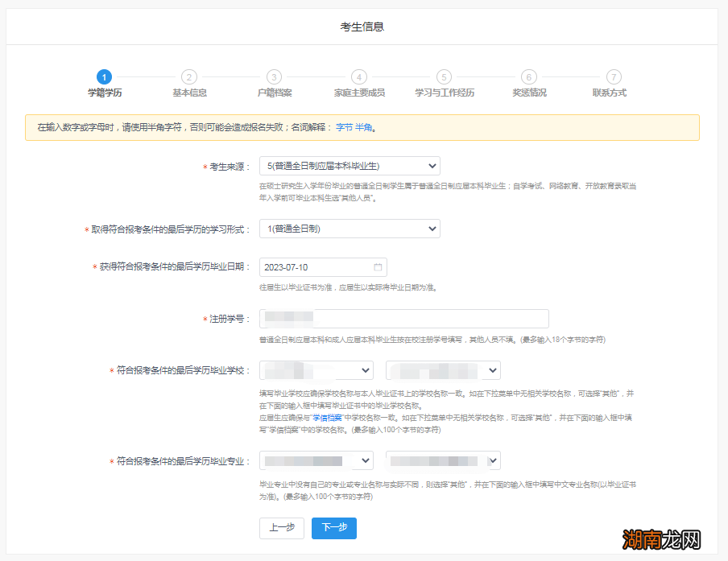Expand the first 毕业学校 dropdown
Image resolution: width=728 pixels, height=561 pixels.
[316, 369]
